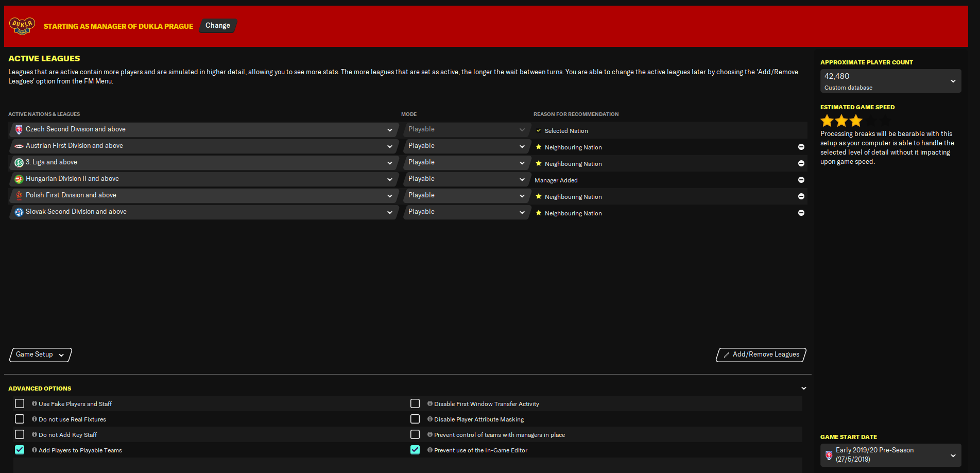Open disabled Czech league Playable mode dropdown
Viewport: 980px width, 473px height.
[467, 130]
